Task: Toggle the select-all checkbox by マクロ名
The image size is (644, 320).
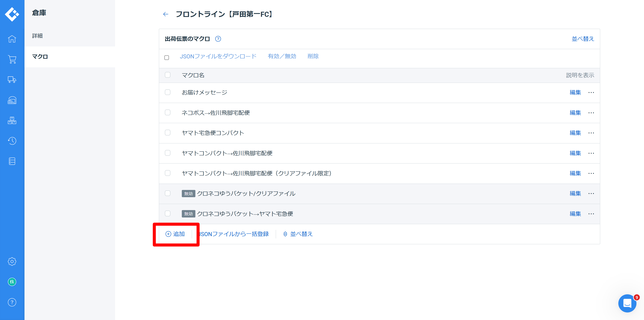Action: (x=168, y=75)
